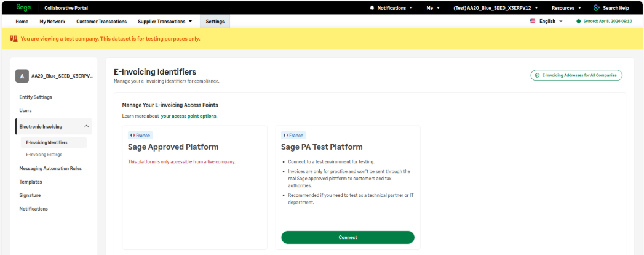Click the 'Connect to a test environment' bullet
Image resolution: width=644 pixels, height=255 pixels.
pyautogui.click(x=331, y=161)
